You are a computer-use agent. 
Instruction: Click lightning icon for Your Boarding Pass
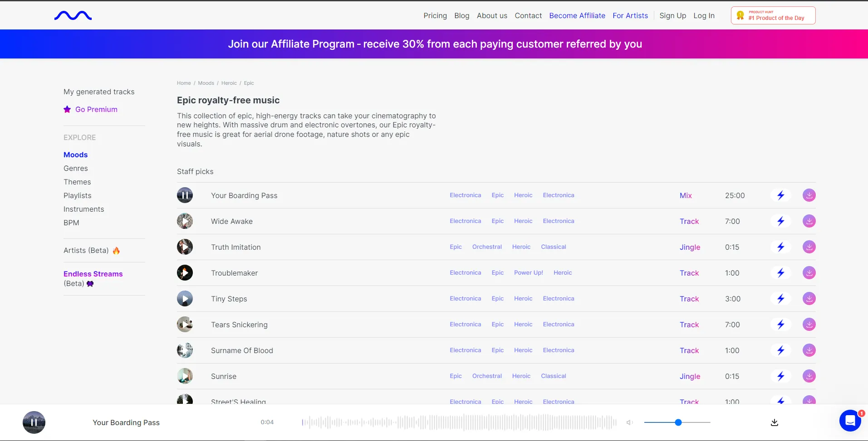(x=781, y=195)
